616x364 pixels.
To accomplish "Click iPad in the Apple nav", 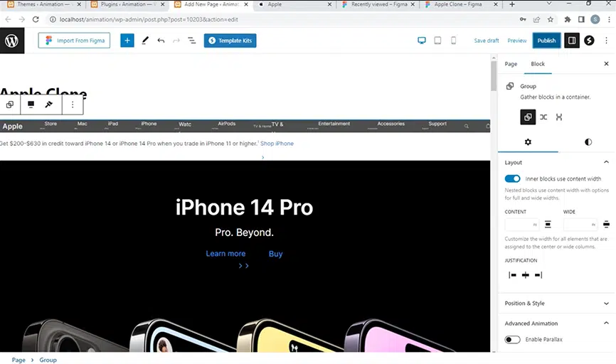I will pyautogui.click(x=113, y=124).
